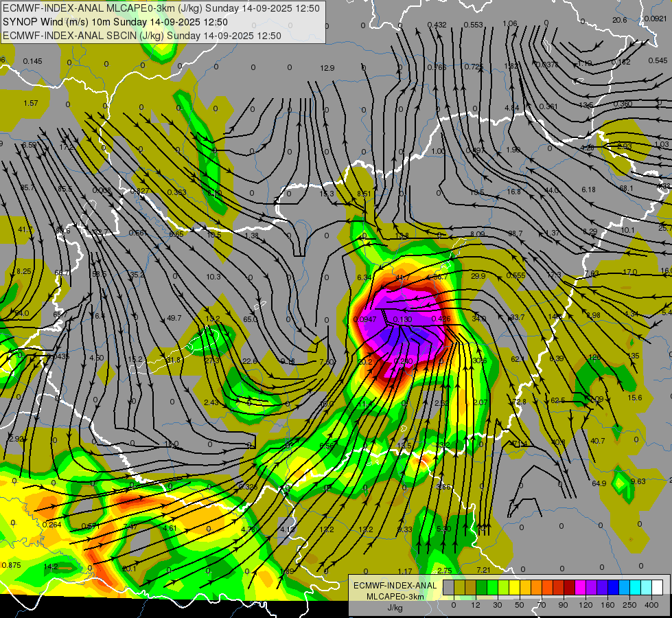Click the pure blue legend swatch
672x618 pixels.
[x=613, y=587]
